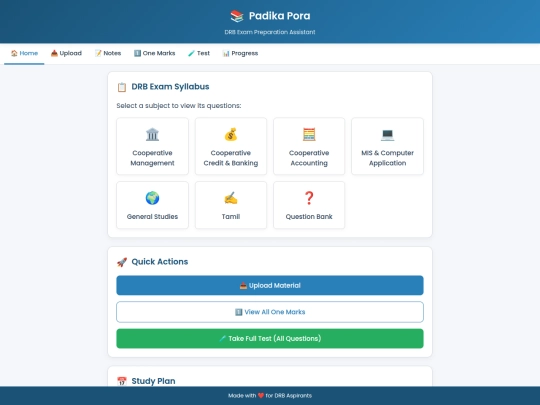Image resolution: width=540 pixels, height=405 pixels.
Task: Open the Progress tab
Action: click(240, 53)
